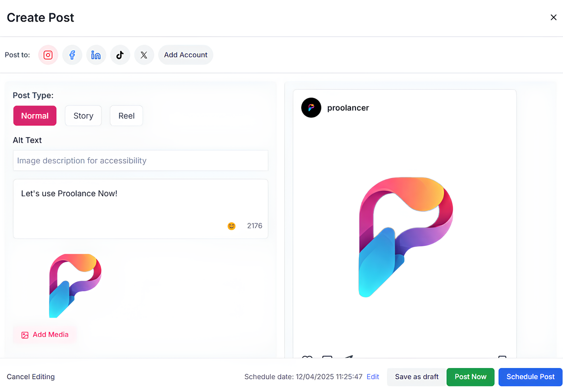
Task: Select the X (Twitter) account icon
Action: [144, 55]
